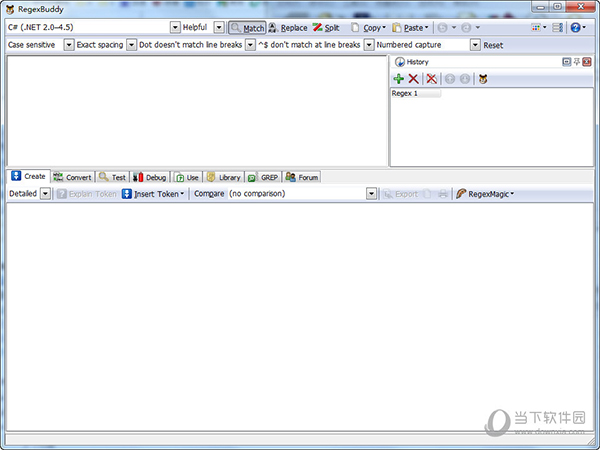
Task: Switch to the GREP tab
Action: (x=263, y=177)
